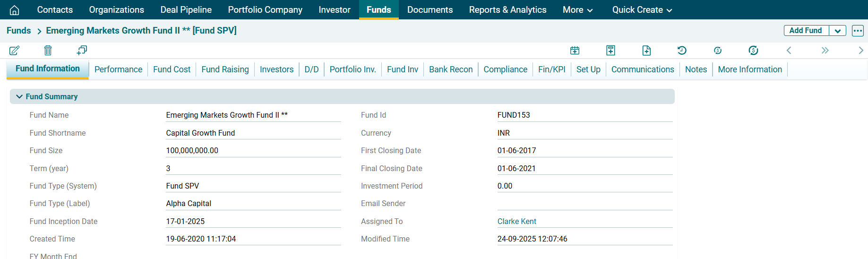Switch to the Performance tab
The image size is (868, 259).
tap(118, 69)
